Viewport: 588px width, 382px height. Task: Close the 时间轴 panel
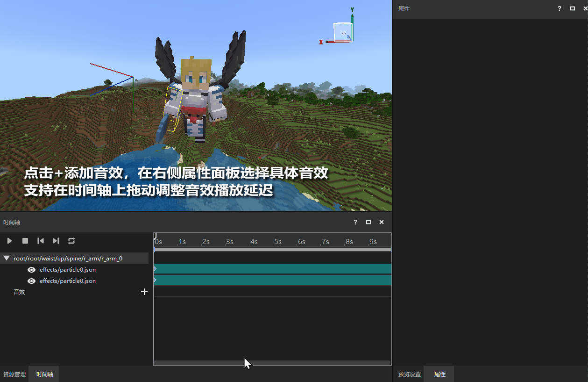(382, 222)
